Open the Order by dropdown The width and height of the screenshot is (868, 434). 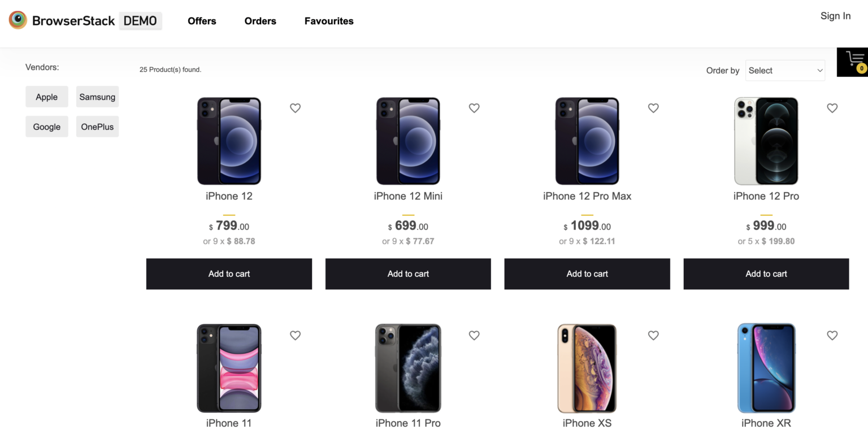coord(785,71)
